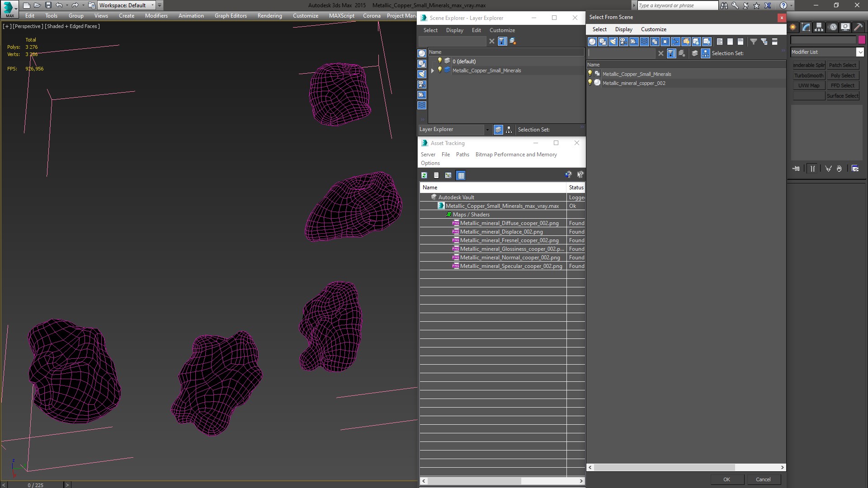Click the TurboSmooth modifier icon
The image size is (868, 488).
click(809, 75)
